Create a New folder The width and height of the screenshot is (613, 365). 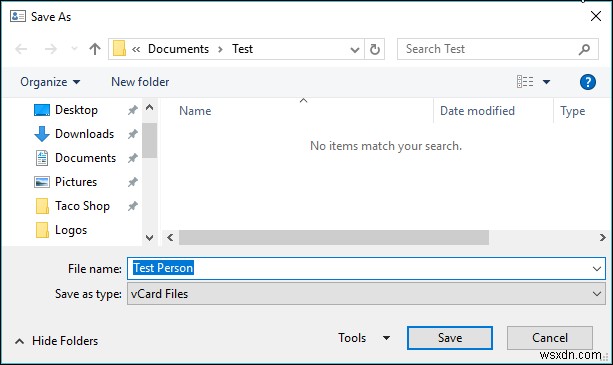tap(140, 82)
